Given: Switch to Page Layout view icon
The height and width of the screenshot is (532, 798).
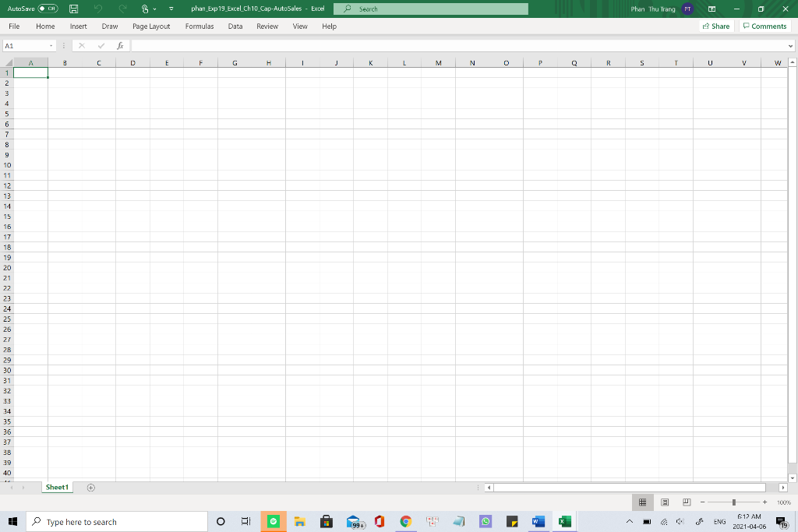Looking at the screenshot, I should point(665,502).
